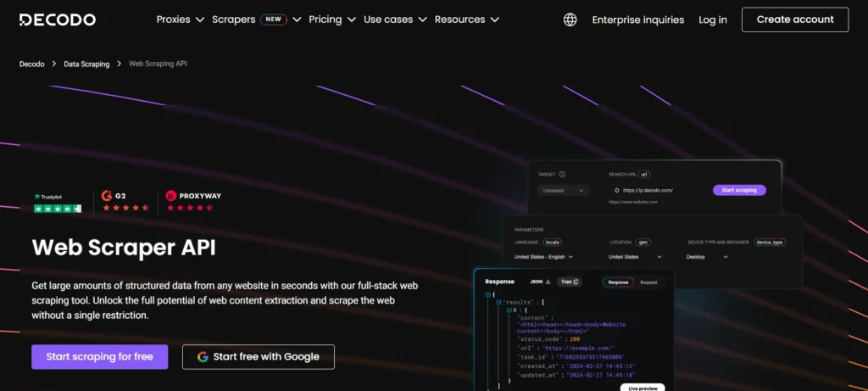Click the link icon in the URL field
868x391 pixels.
coord(617,190)
